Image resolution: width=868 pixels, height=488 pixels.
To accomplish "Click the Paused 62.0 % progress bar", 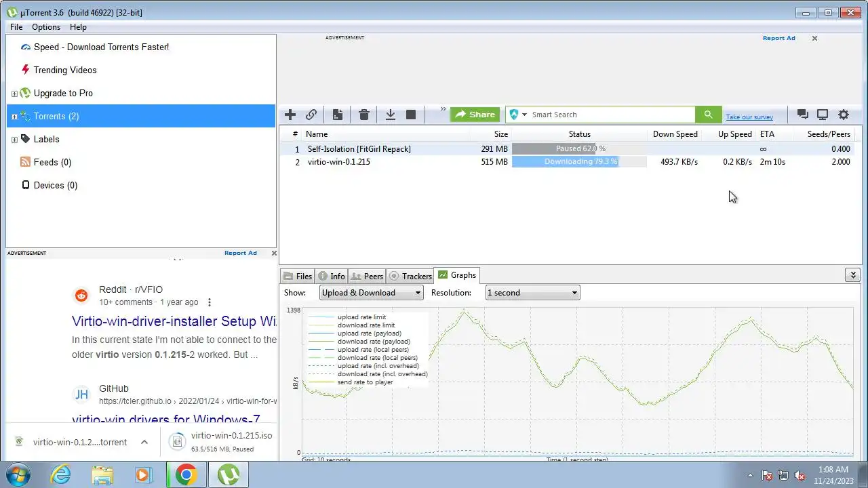I will pyautogui.click(x=579, y=149).
